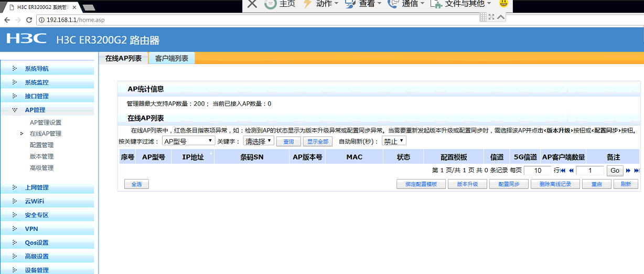Click the first page navigation arrow
The image size is (644, 274).
563,171
